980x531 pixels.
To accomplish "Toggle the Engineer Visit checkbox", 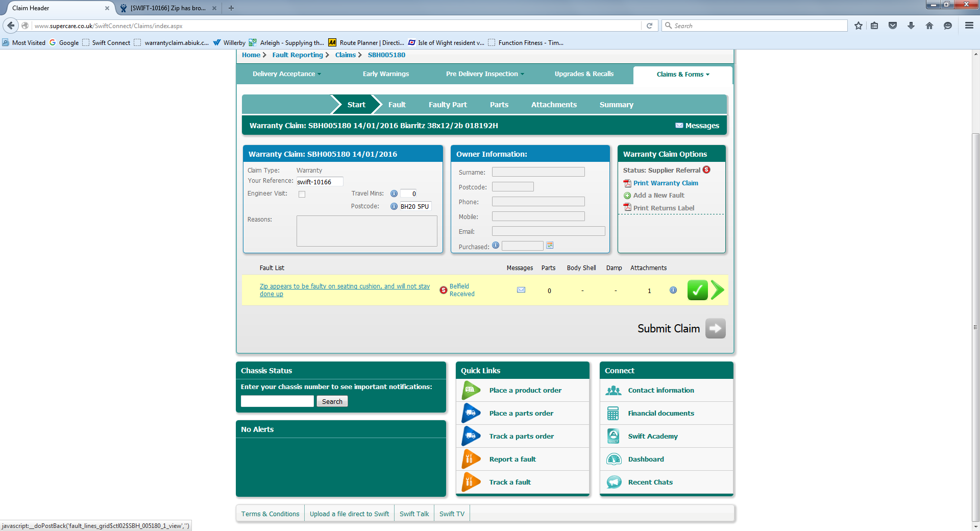I will (302, 194).
